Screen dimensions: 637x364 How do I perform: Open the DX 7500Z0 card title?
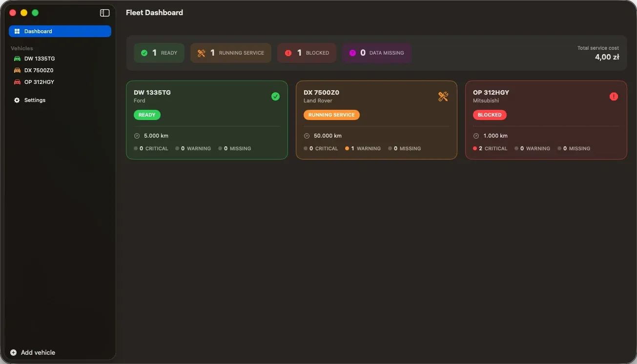click(321, 92)
